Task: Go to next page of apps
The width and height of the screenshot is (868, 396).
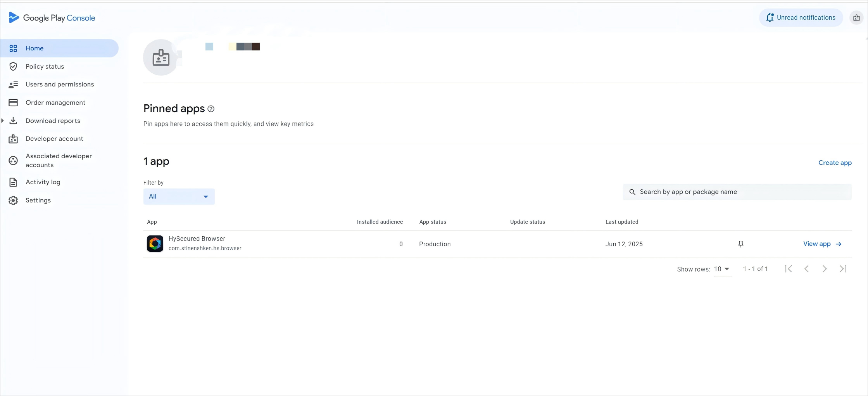Action: (x=825, y=269)
